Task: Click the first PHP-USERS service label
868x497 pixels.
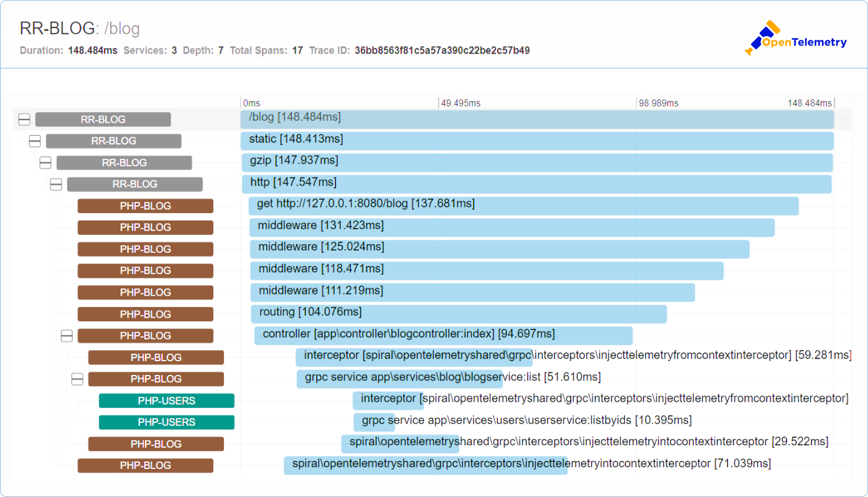Action: (x=166, y=400)
